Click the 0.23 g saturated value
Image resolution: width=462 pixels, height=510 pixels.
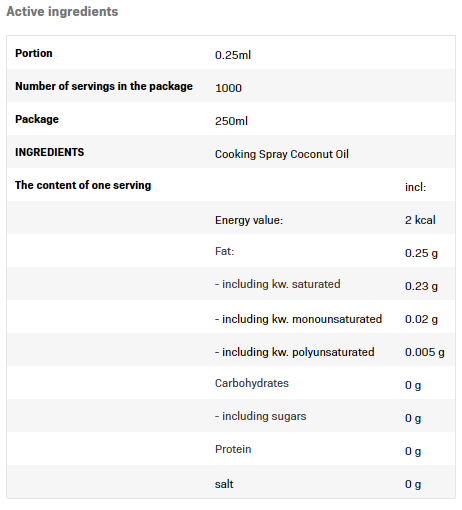(x=421, y=286)
